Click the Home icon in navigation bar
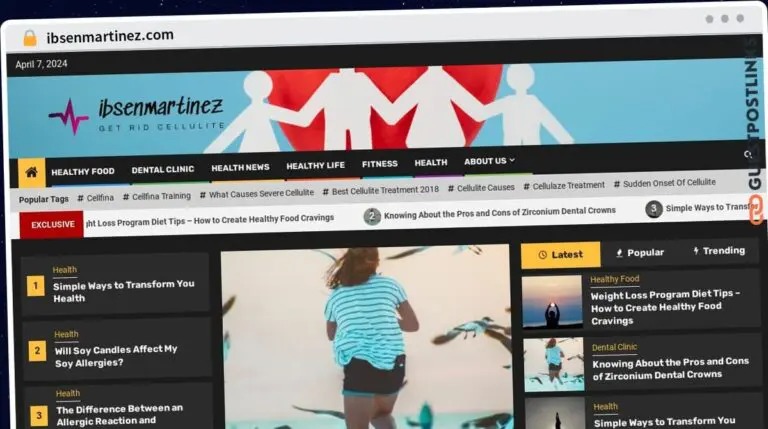This screenshot has width=768, height=429. click(x=32, y=172)
